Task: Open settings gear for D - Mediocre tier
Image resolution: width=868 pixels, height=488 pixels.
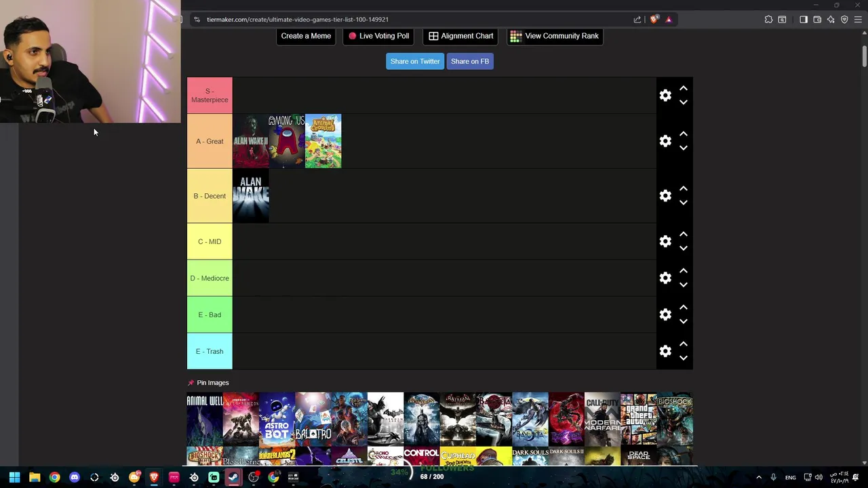Action: 665,278
